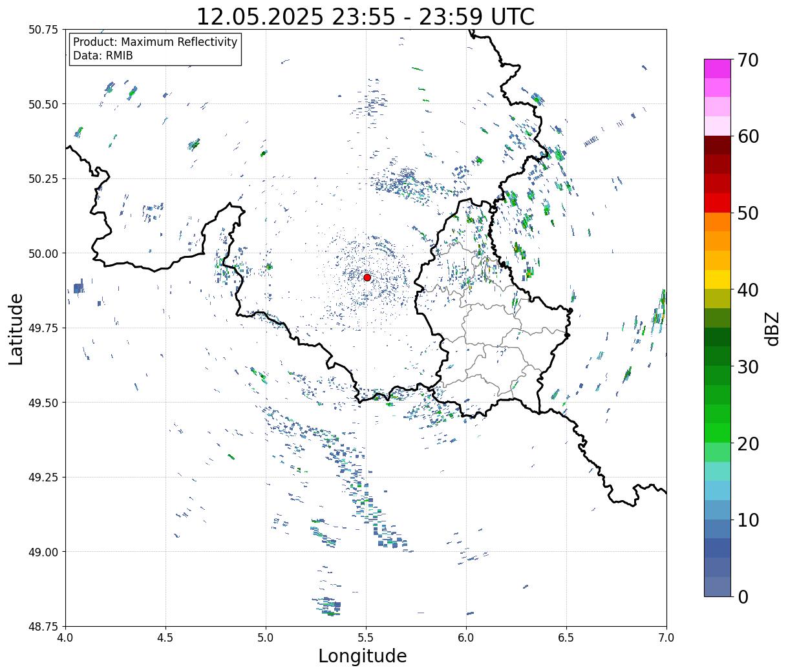Click the 49.75 latitude tick label
Image resolution: width=788 pixels, height=672 pixels.
click(43, 328)
